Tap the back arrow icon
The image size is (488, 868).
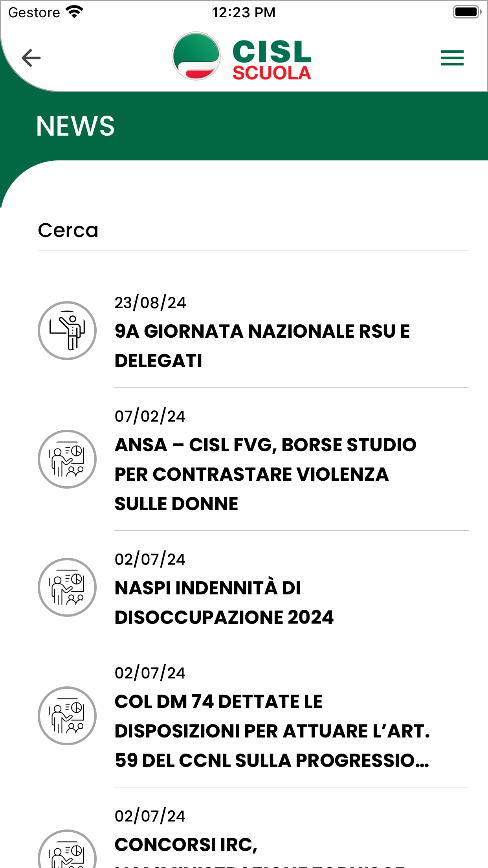[31, 58]
